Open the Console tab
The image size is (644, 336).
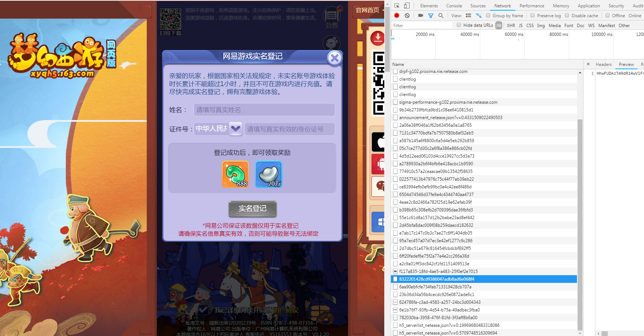pyautogui.click(x=454, y=6)
